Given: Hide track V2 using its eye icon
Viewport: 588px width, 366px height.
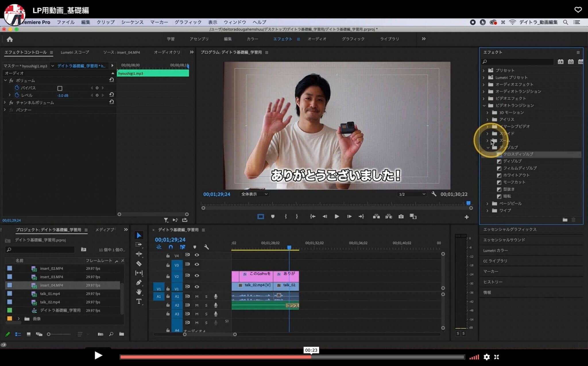Looking at the screenshot, I should point(197,276).
